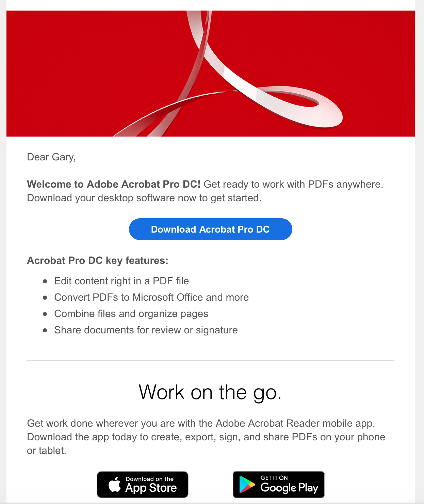This screenshot has width=424, height=504.
Task: Click the Get it on Google Play badge
Action: (278, 484)
